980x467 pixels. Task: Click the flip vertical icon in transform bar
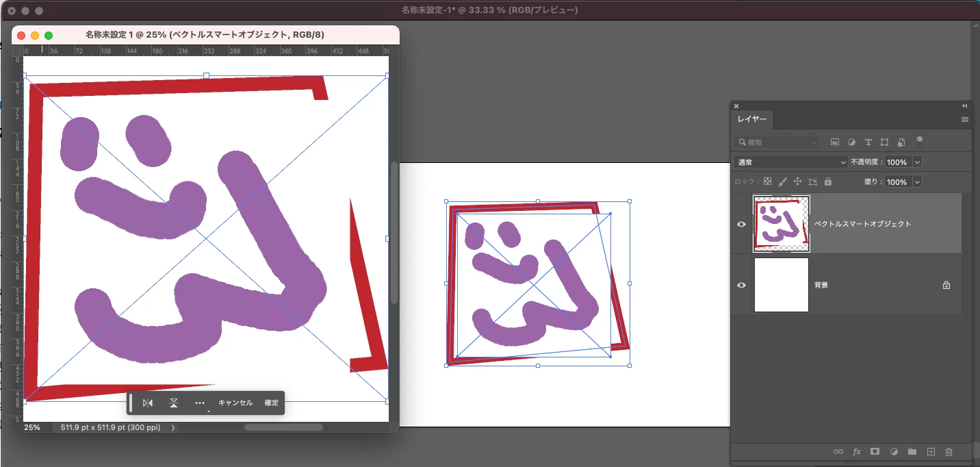[174, 403]
